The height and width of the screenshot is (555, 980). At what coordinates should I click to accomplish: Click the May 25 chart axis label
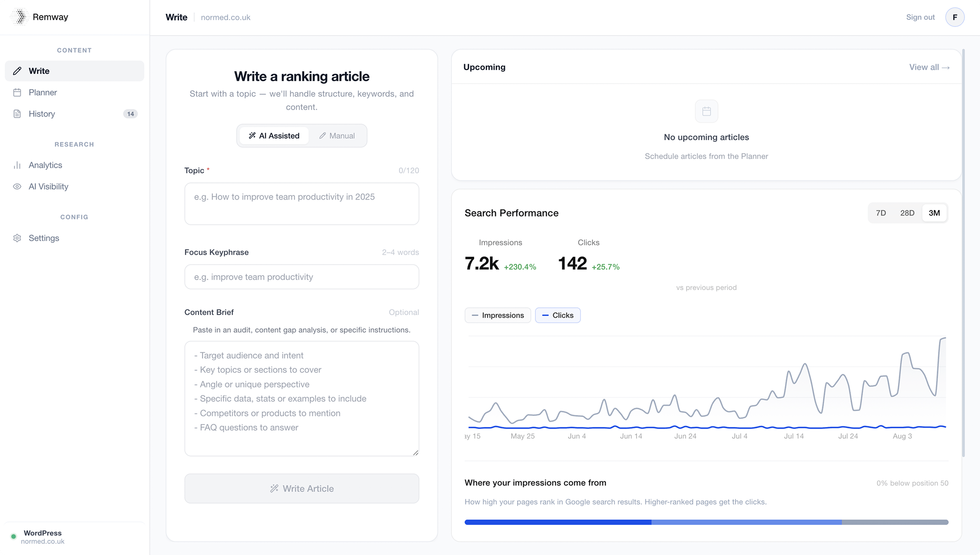522,436
